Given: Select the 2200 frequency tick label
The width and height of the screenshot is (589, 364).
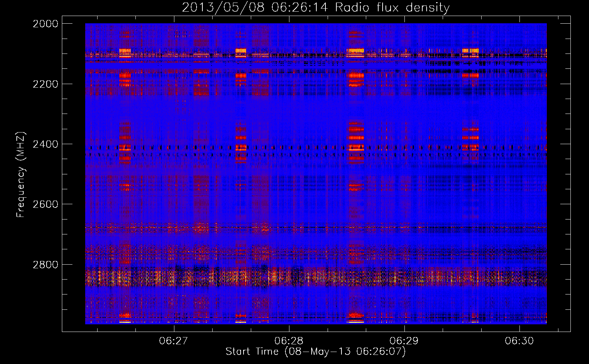Looking at the screenshot, I should [46, 84].
